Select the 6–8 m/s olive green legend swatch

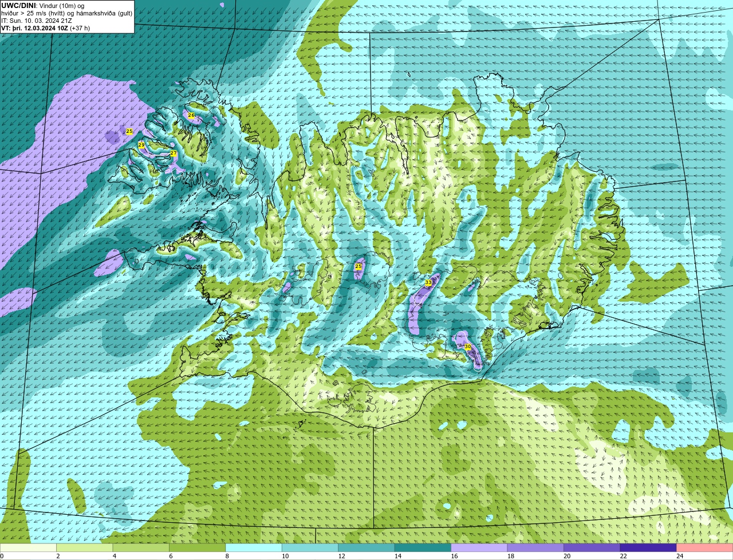click(x=198, y=547)
